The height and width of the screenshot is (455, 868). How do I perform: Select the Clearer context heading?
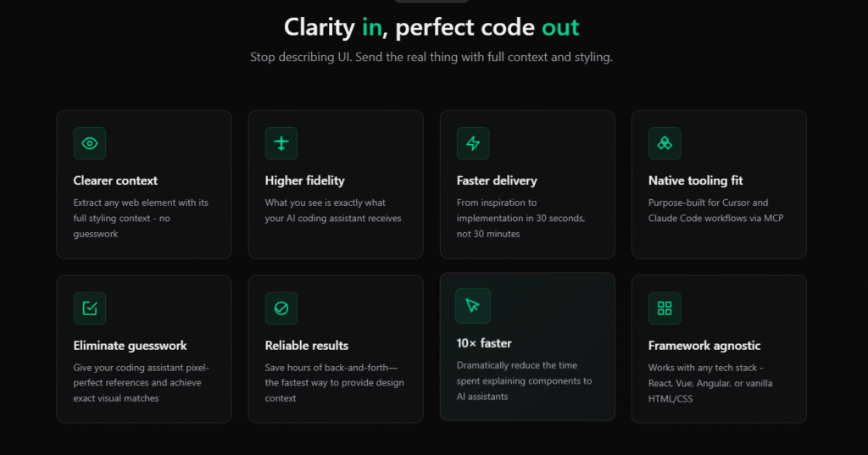(x=115, y=180)
